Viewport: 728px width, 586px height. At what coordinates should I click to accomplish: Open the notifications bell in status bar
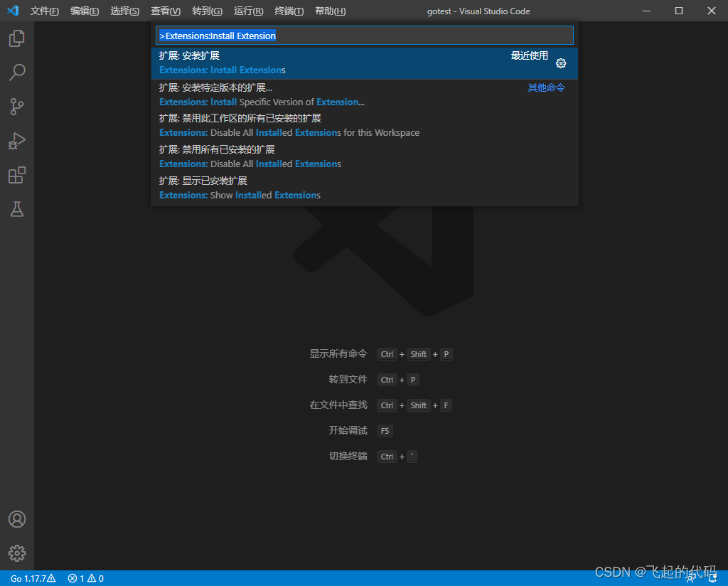coord(712,579)
